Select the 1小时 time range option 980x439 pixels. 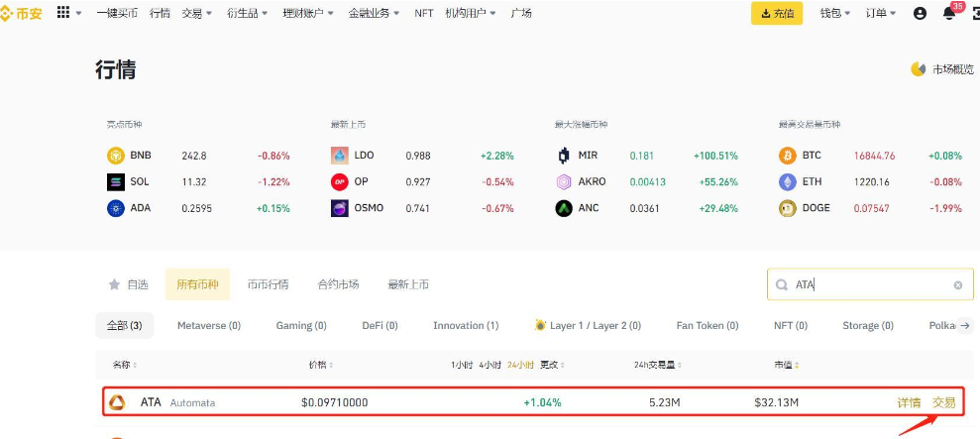click(x=462, y=365)
